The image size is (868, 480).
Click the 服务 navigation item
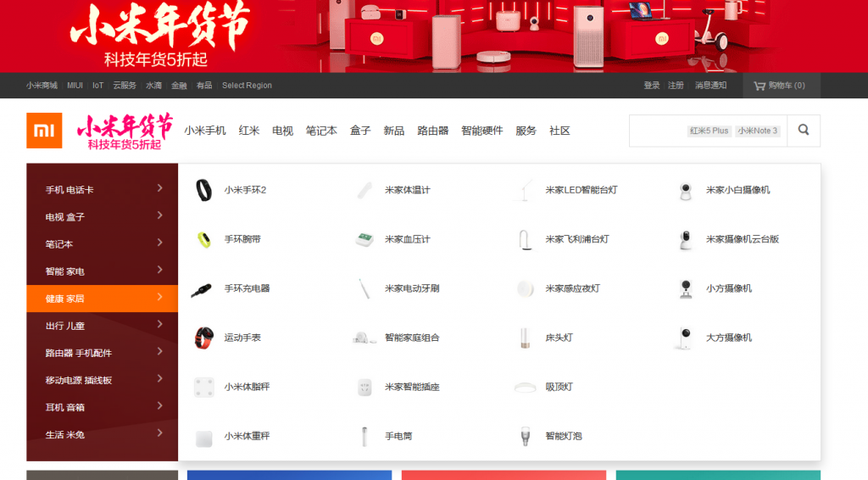tap(526, 131)
